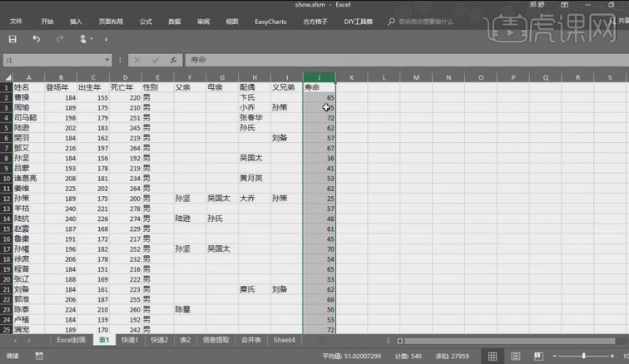Customize Quick Access Toolbar dropdown
Image resolution: width=629 pixels, height=364 pixels.
point(106,39)
